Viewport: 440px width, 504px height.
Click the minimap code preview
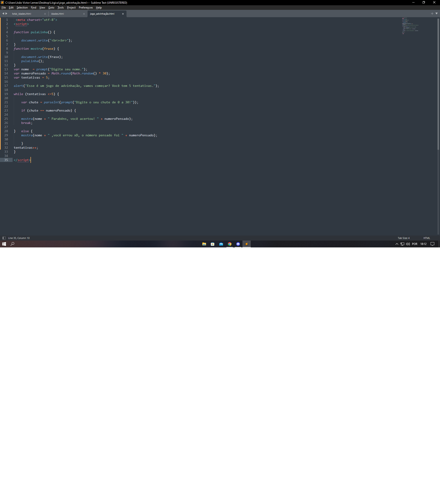pos(410,26)
